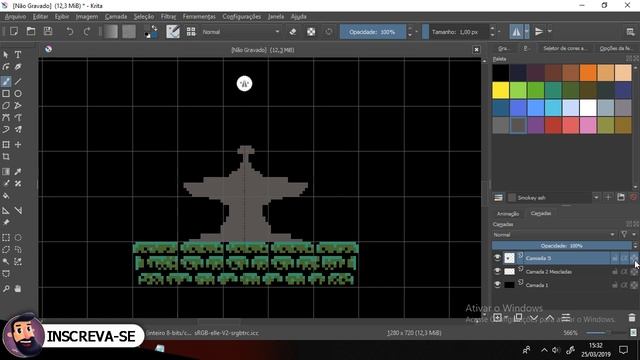This screenshot has width=640, height=360.
Task: Pick the yellow palette swatch
Action: [500, 90]
